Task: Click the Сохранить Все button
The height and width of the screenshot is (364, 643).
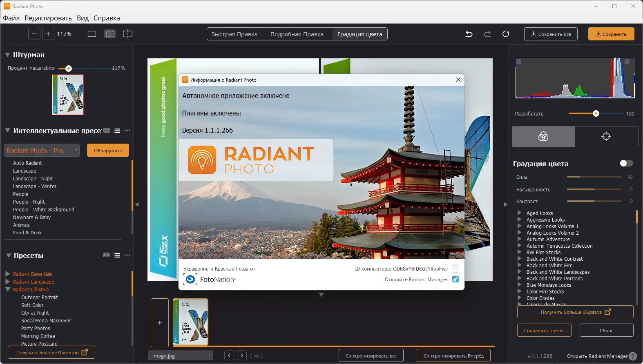Action: [551, 34]
